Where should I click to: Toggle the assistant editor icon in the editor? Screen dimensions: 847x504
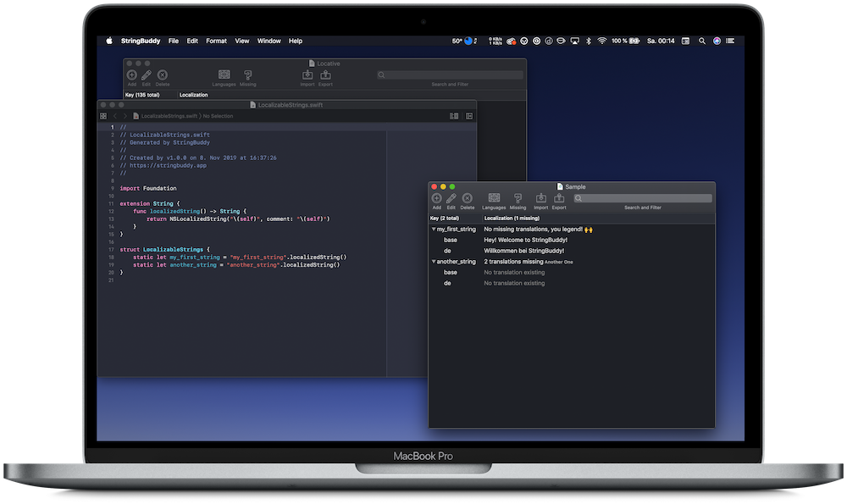454,116
